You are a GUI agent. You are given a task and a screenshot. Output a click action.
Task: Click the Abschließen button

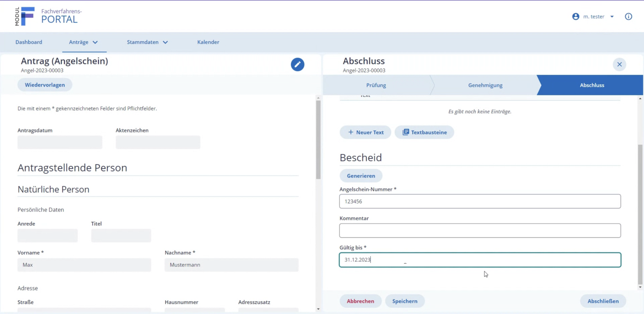coord(603,301)
